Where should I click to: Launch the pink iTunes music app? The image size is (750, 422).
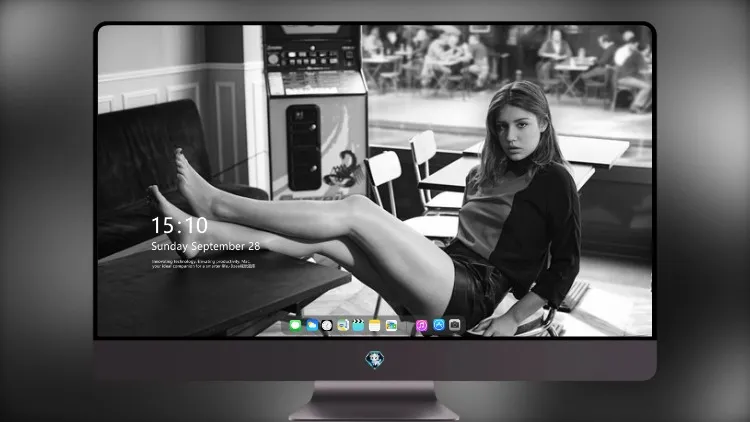[421, 326]
